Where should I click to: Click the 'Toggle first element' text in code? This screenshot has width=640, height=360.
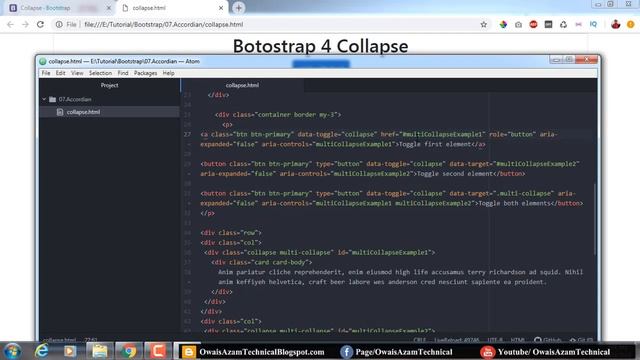[435, 144]
